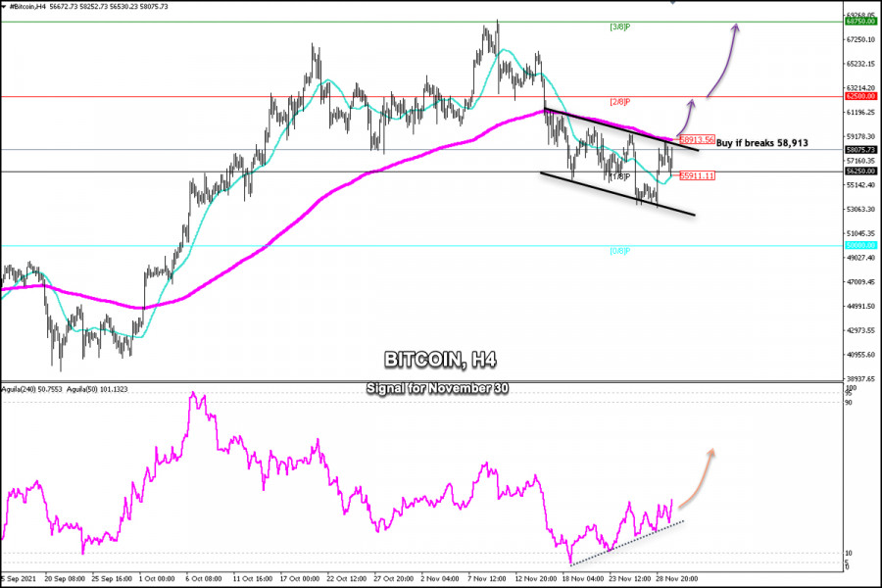The width and height of the screenshot is (882, 588).
Task: Click the [2/8]P level label
Action: [x=620, y=102]
